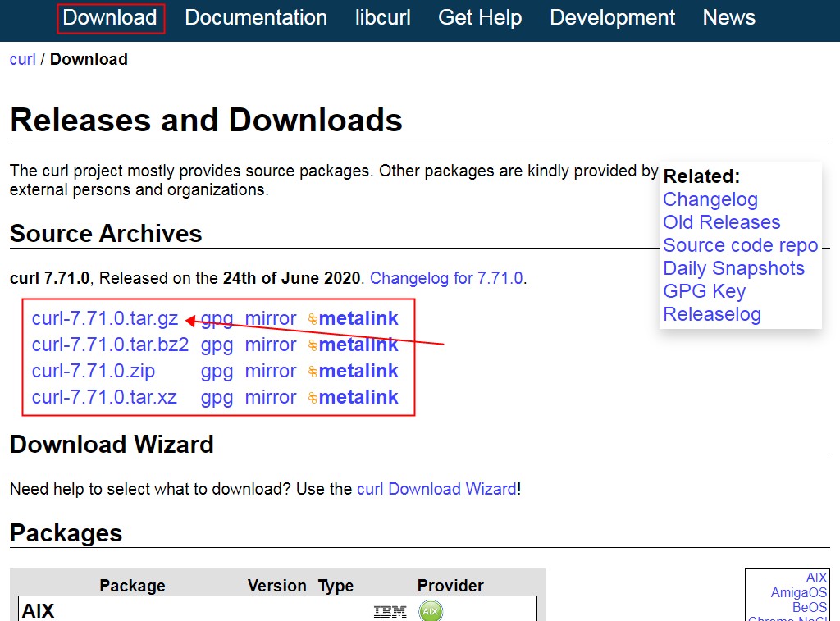Click the metalink icon on the zip row

click(314, 371)
